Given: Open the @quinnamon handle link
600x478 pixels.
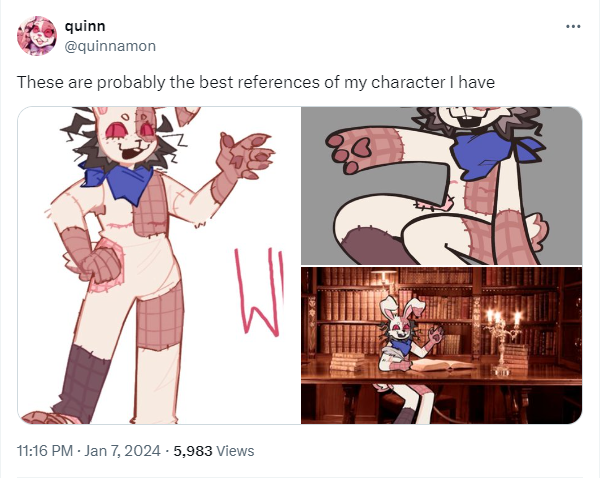Looking at the screenshot, I should [x=110, y=46].
